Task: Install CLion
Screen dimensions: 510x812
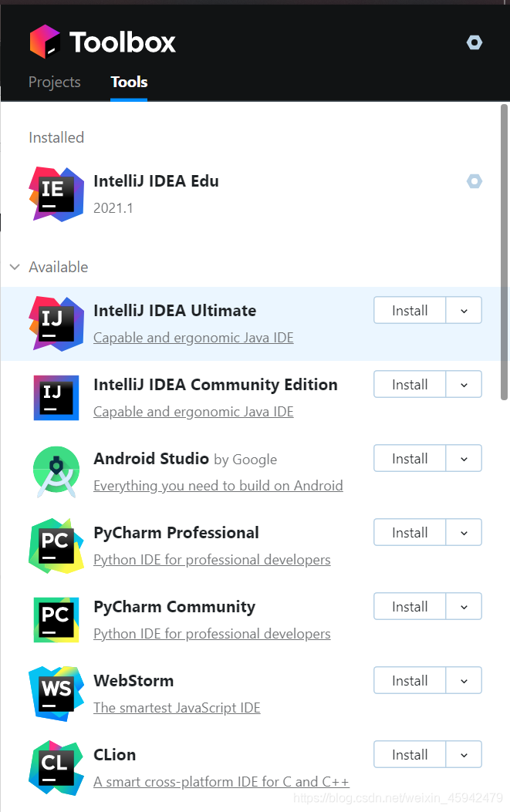Action: pos(410,754)
